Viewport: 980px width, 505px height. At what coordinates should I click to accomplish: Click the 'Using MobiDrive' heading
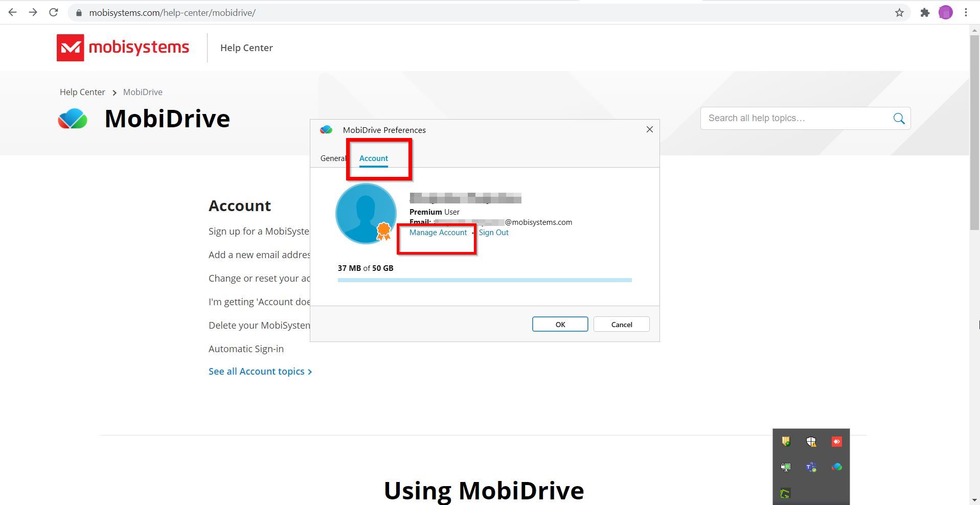[x=484, y=491]
